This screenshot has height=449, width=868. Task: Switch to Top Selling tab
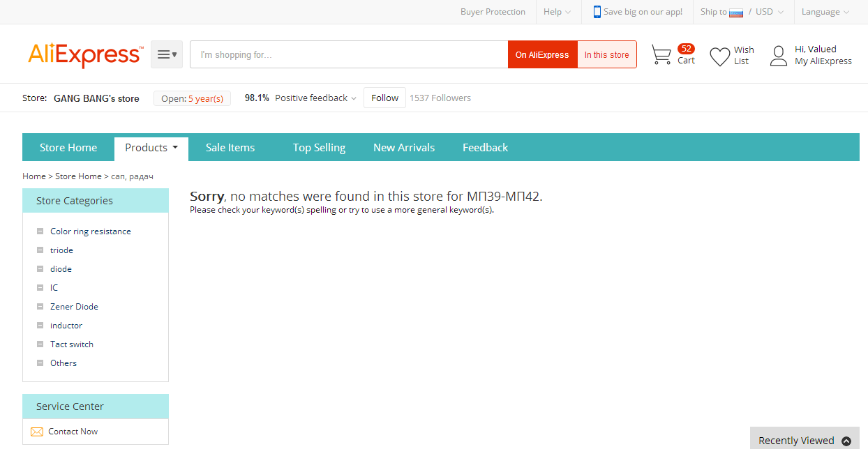pyautogui.click(x=319, y=148)
